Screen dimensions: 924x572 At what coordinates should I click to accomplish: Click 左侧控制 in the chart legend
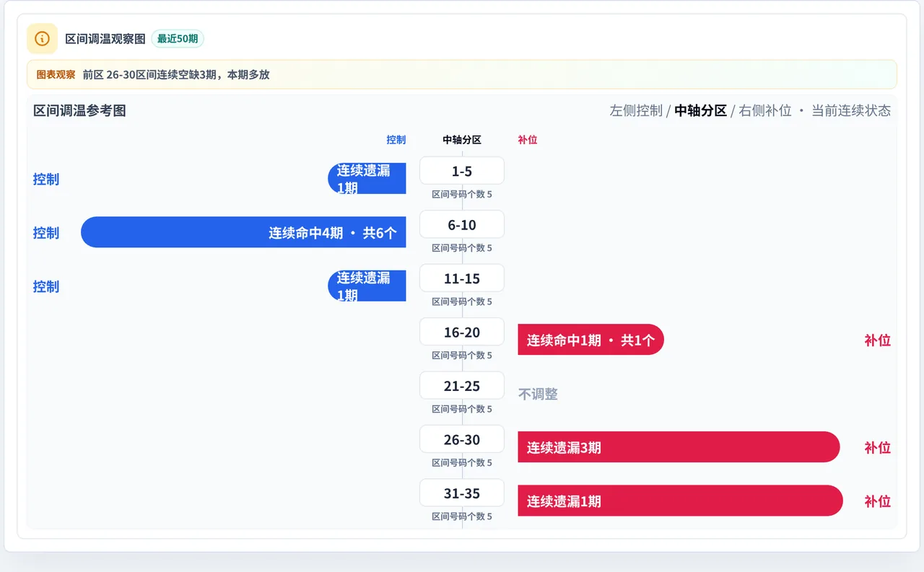(636, 110)
